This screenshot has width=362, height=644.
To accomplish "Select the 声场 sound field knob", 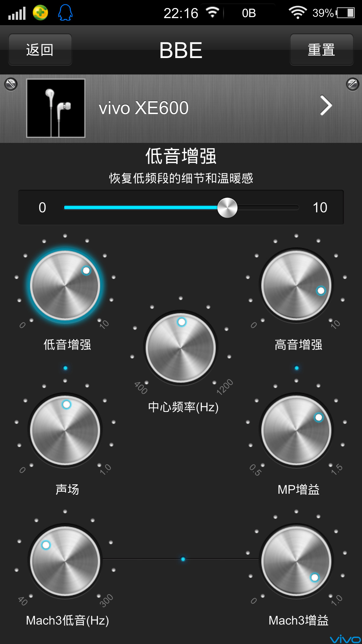I will tap(65, 430).
